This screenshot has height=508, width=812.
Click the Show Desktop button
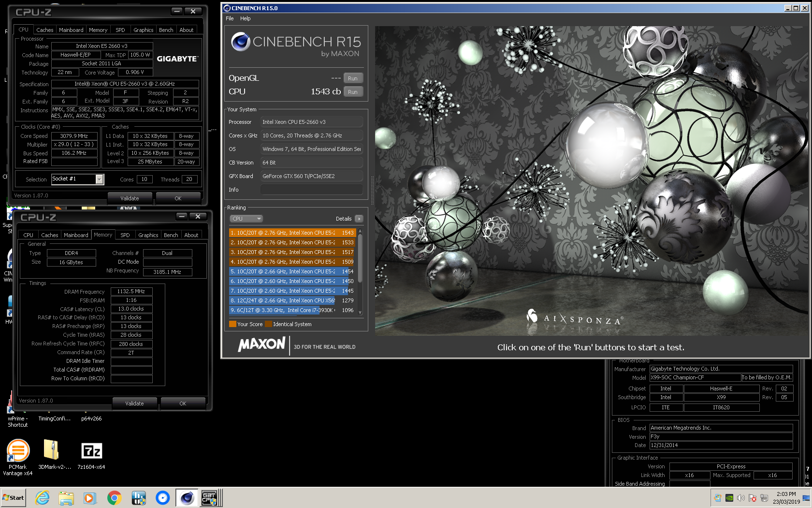coord(806,497)
